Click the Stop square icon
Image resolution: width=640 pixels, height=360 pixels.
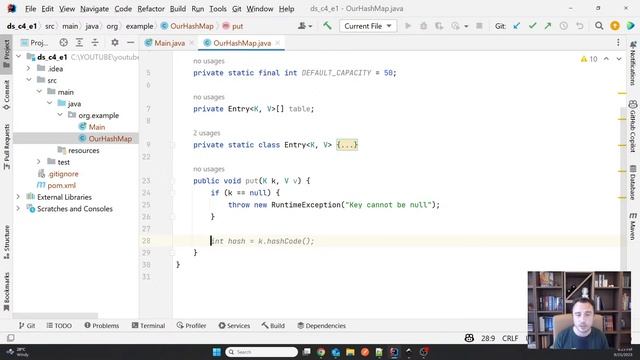[x=479, y=26]
